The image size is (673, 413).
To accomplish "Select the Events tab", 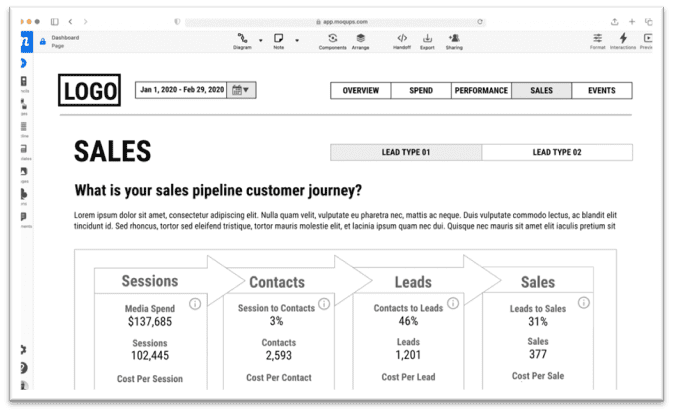I will pyautogui.click(x=602, y=91).
